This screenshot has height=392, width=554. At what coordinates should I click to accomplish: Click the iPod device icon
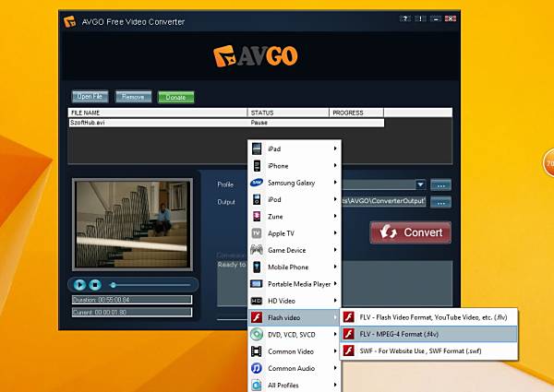click(x=257, y=199)
